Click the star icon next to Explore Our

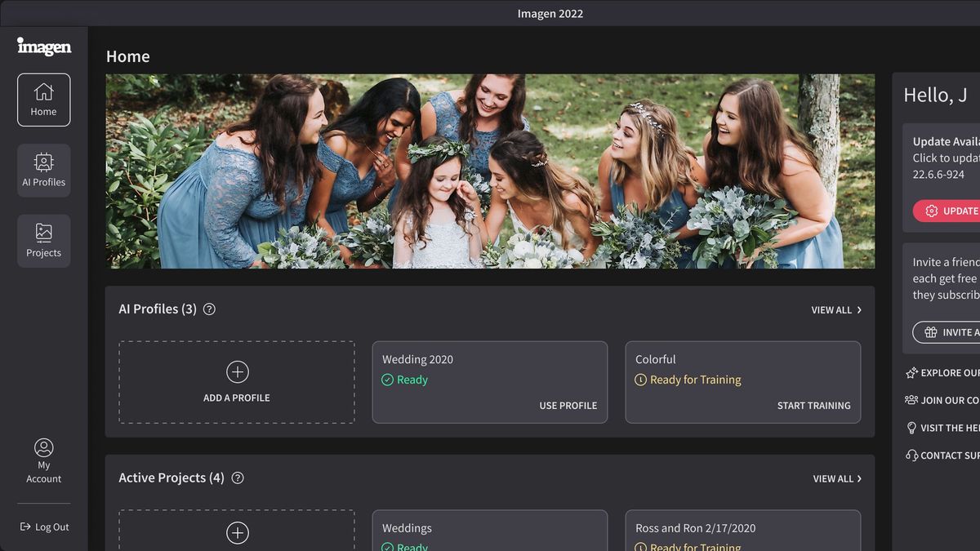pos(911,372)
